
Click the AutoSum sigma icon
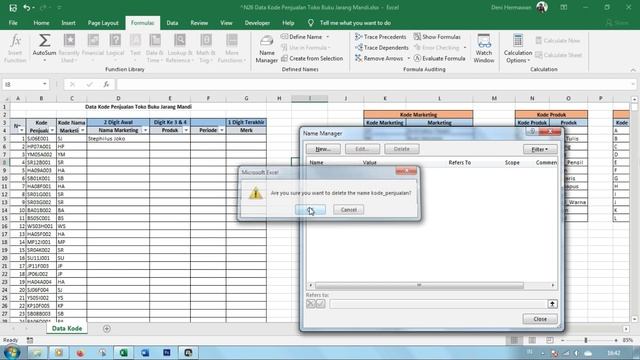coord(44,48)
